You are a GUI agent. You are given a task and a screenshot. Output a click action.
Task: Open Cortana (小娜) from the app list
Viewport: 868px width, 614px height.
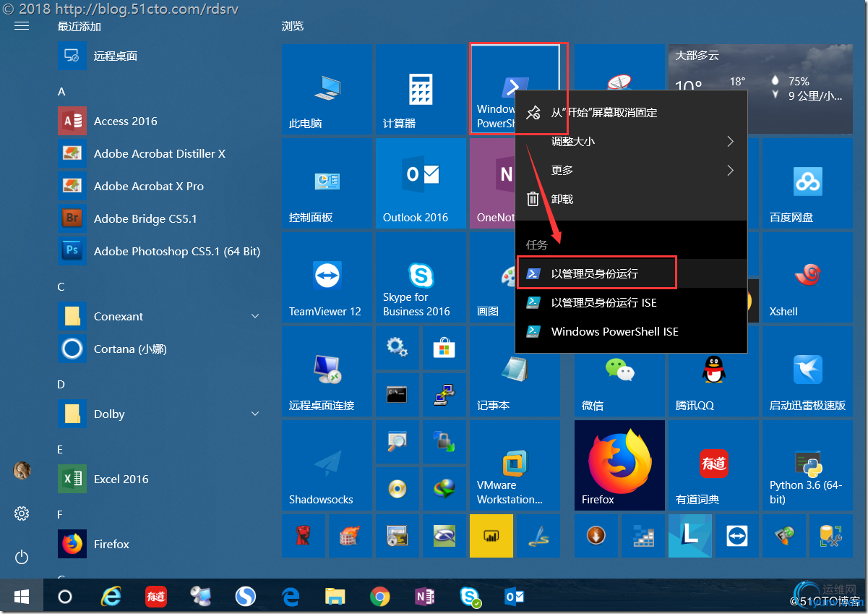click(160, 349)
